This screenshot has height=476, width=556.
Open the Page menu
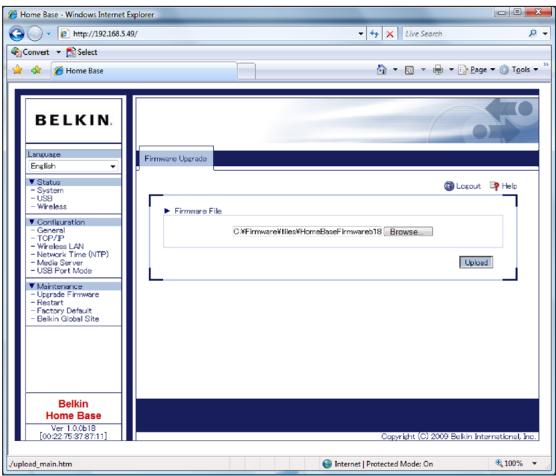(x=476, y=70)
